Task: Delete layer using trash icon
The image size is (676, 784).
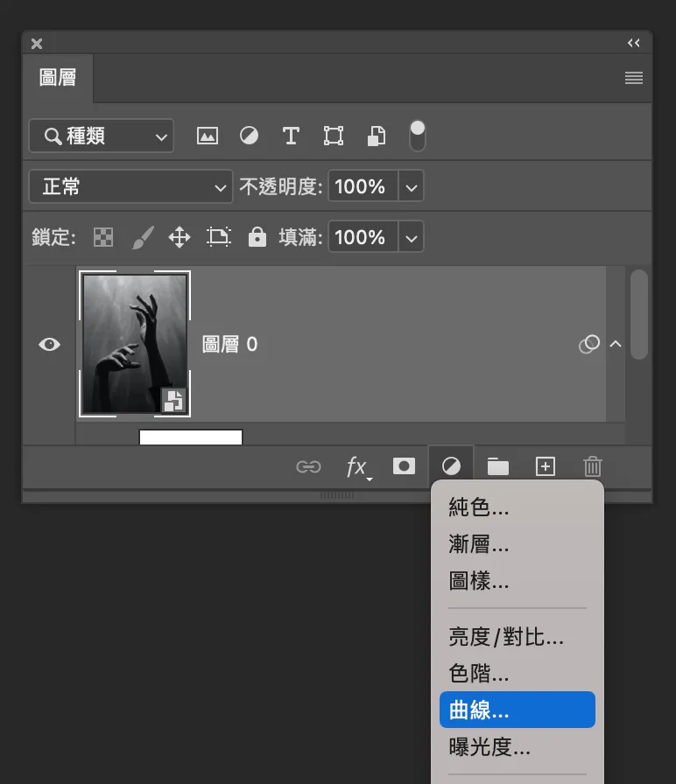Action: tap(593, 466)
